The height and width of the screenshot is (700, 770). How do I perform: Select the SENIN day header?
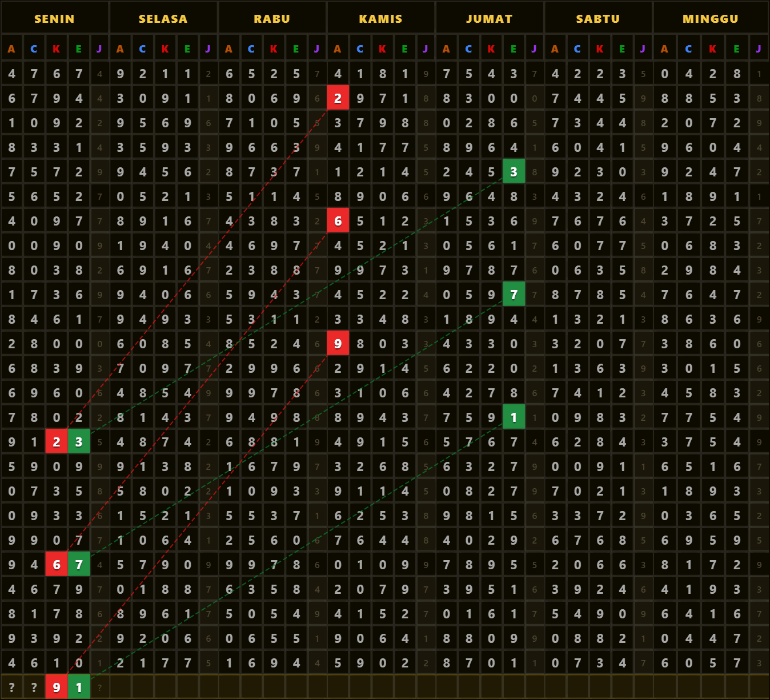tap(54, 18)
